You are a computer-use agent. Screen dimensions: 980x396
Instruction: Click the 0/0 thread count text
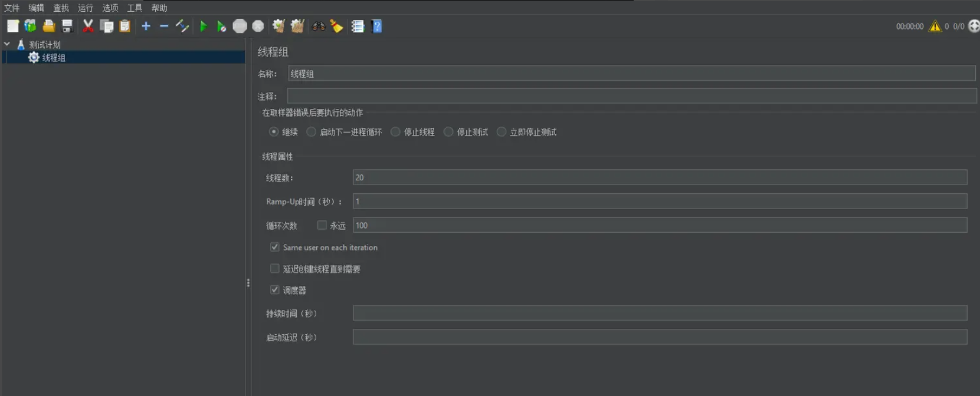959,26
